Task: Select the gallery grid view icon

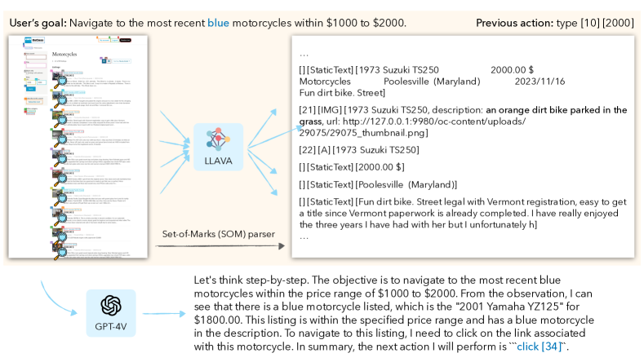Action: coord(109,61)
